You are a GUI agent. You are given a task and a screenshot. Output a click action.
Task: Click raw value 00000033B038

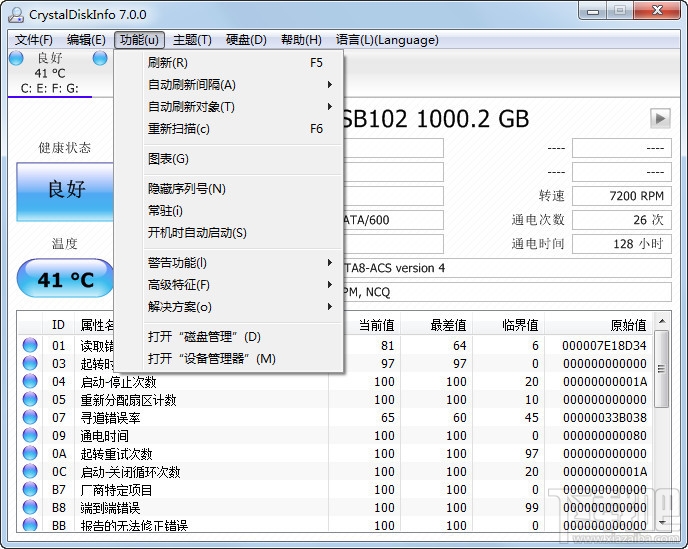tap(605, 417)
